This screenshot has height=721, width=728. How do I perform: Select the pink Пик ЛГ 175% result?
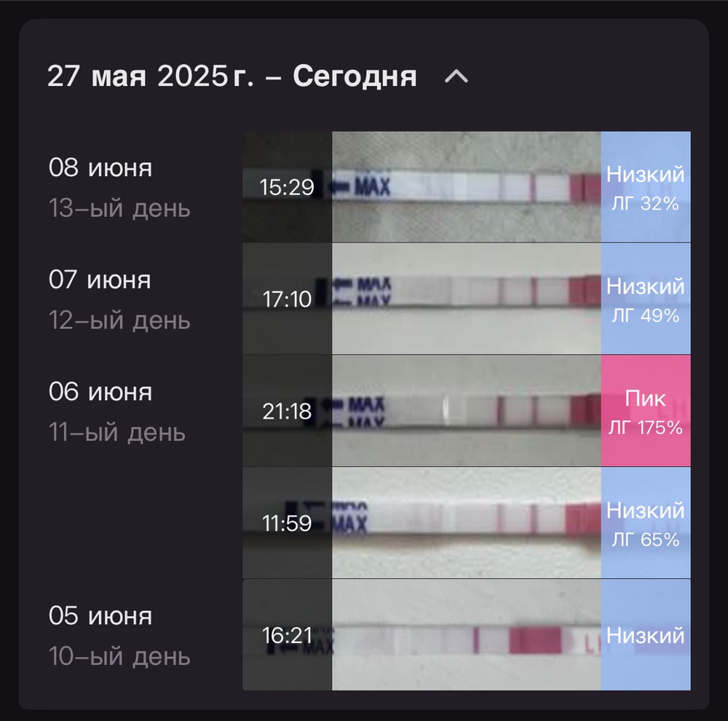pyautogui.click(x=646, y=411)
